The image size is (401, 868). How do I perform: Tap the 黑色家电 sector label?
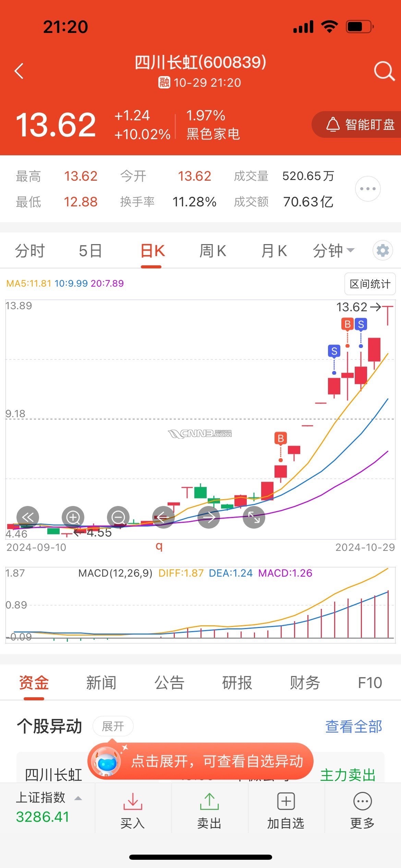pos(213,134)
